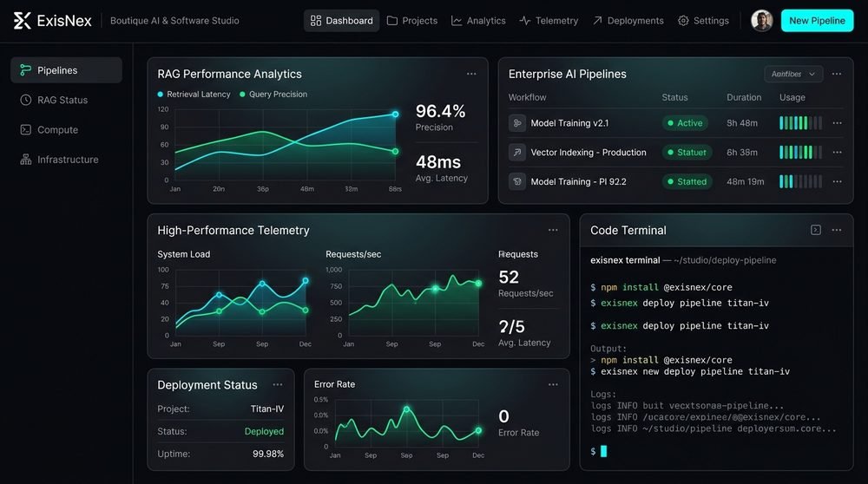This screenshot has width=868, height=484.
Task: Click Model Training v2.1 workflow icon
Action: (517, 123)
